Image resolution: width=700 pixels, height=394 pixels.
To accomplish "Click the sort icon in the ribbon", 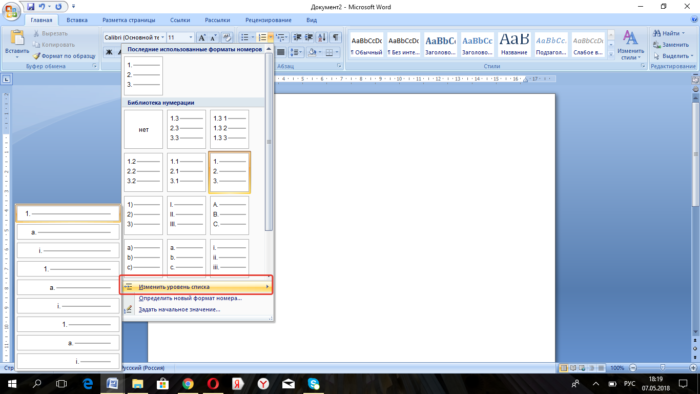I will 322,37.
